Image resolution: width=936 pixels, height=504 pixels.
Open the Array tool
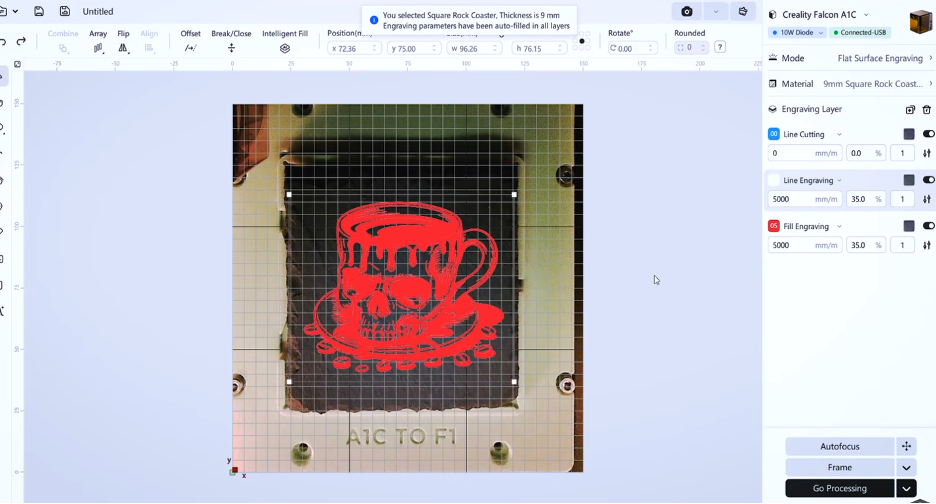coord(98,41)
